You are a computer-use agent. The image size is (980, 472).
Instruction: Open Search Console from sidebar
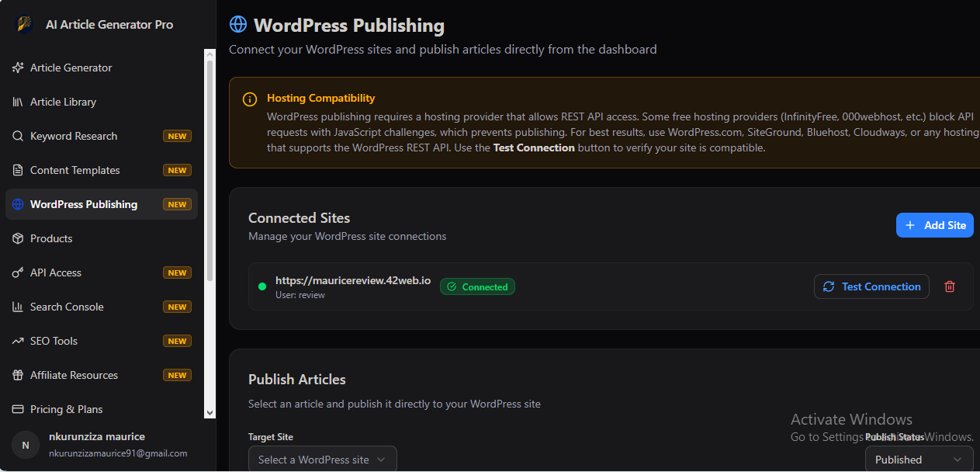tap(102, 307)
